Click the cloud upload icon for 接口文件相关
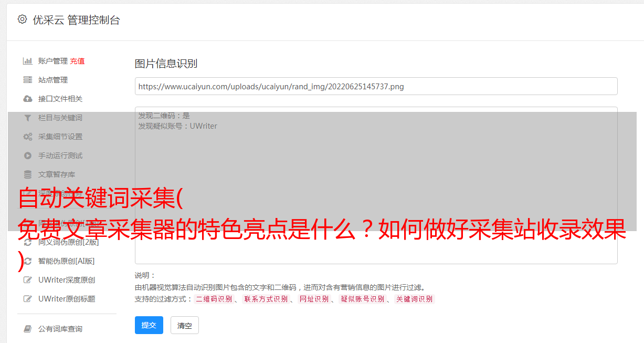Screen dimensions: 644x343 [28, 99]
